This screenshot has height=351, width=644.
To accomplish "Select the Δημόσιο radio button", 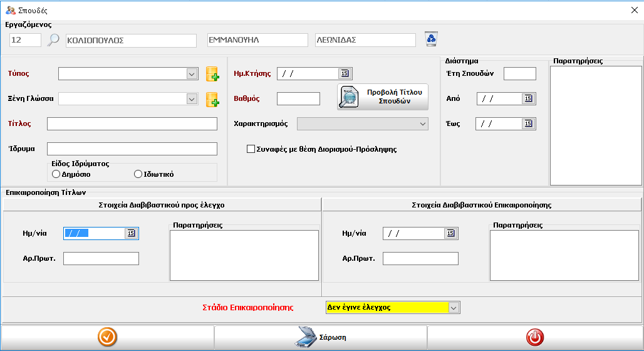I will click(x=56, y=174).
